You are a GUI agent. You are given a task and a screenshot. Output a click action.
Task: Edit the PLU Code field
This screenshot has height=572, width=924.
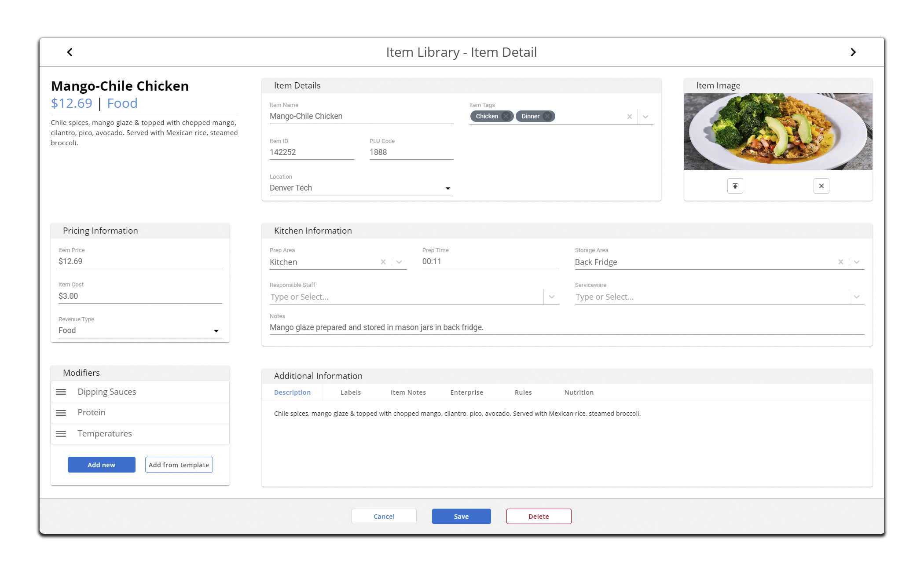[x=411, y=152]
